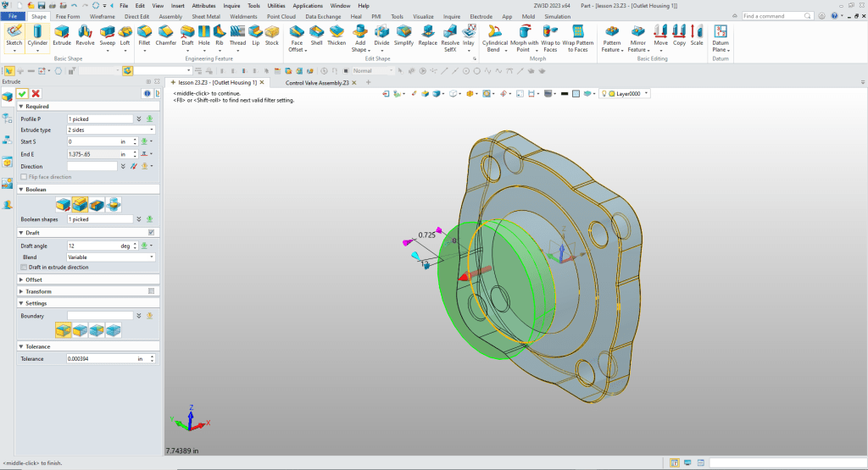Open the Extrude type dropdown

coord(110,130)
